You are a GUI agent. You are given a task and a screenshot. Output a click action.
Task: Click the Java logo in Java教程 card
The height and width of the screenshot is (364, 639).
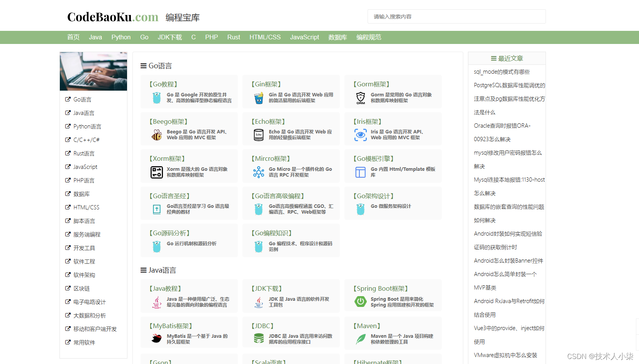point(157,302)
